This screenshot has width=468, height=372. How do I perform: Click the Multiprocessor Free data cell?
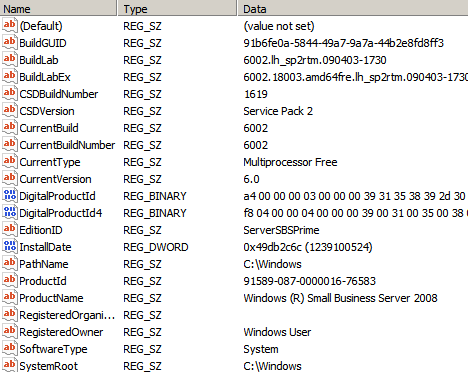[290, 162]
